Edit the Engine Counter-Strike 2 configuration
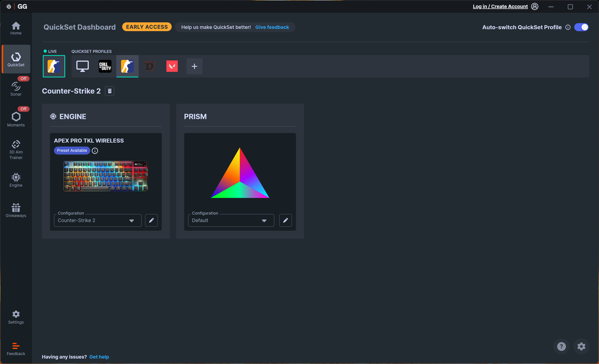 (x=151, y=220)
